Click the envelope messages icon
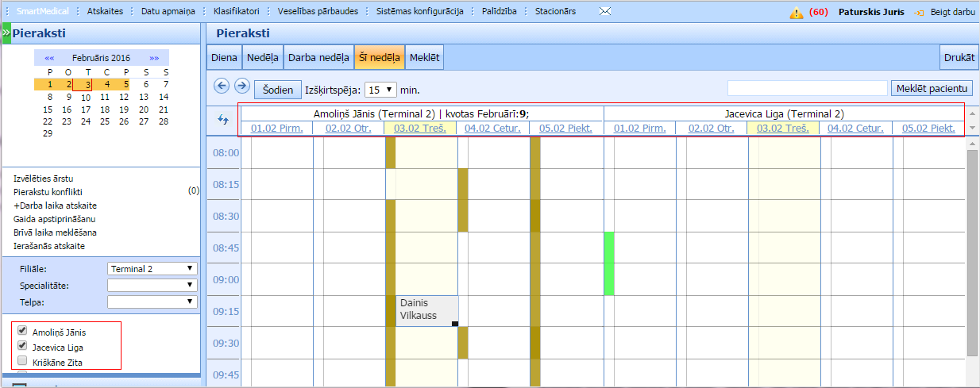 [605, 12]
